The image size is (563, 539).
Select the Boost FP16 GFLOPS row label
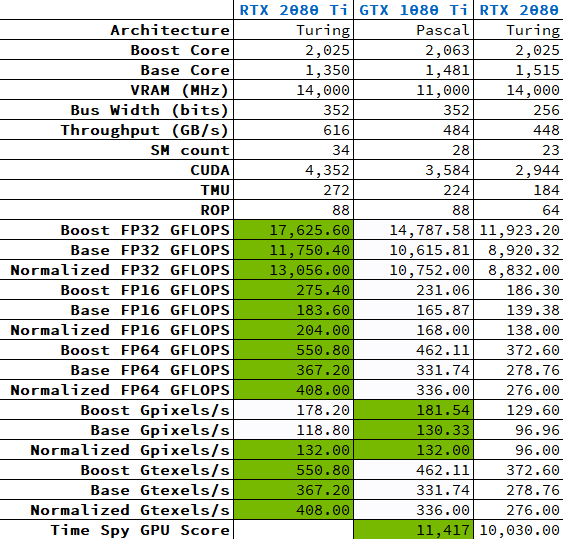pos(145,290)
